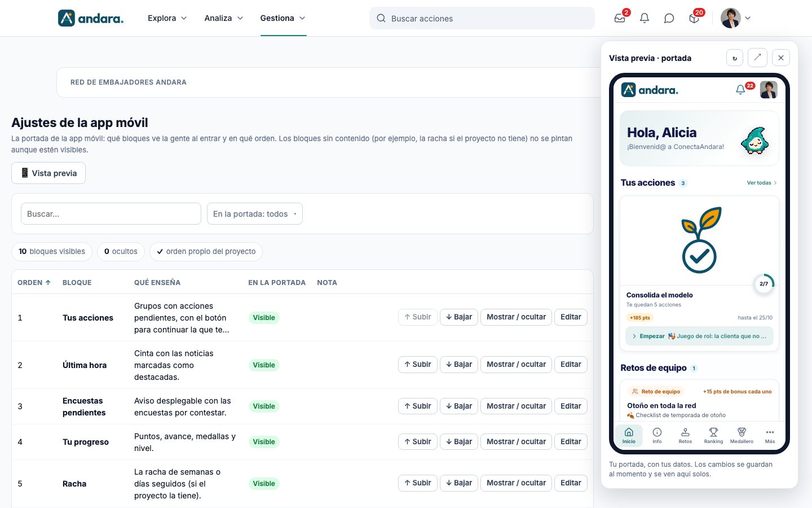Move Última hora block up
Image resolution: width=812 pixels, height=508 pixels.
pos(417,365)
